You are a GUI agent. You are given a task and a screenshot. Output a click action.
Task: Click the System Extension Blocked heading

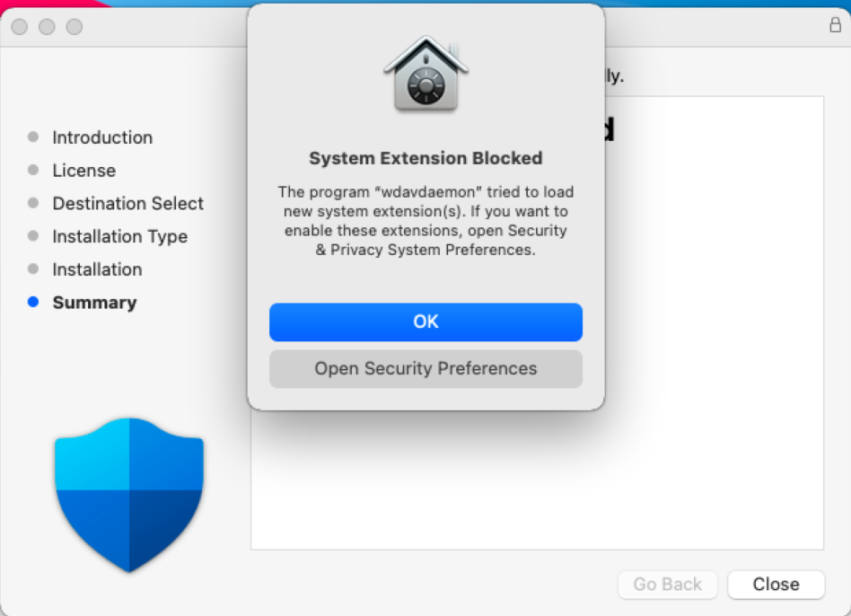click(425, 158)
